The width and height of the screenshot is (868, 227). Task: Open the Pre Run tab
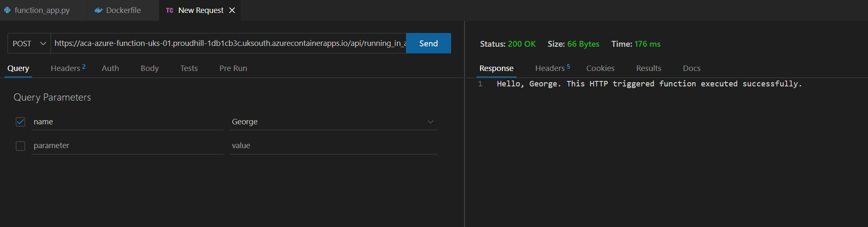coord(233,68)
